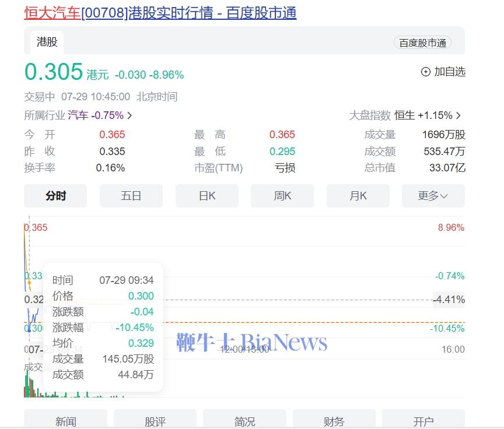The image size is (504, 429).
Task: Click the tooltip 成交量 145.05万股
Action: 128,359
